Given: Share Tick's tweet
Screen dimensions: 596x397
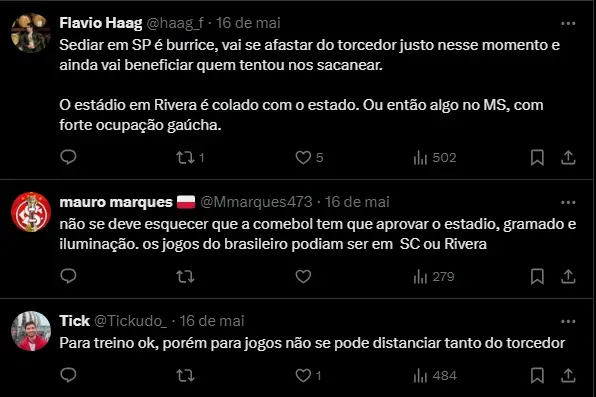Looking at the screenshot, I should click(568, 375).
